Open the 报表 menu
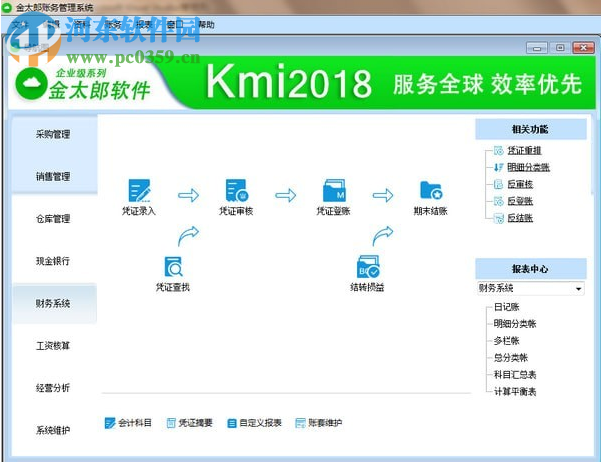This screenshot has width=604, height=464. tap(144, 25)
